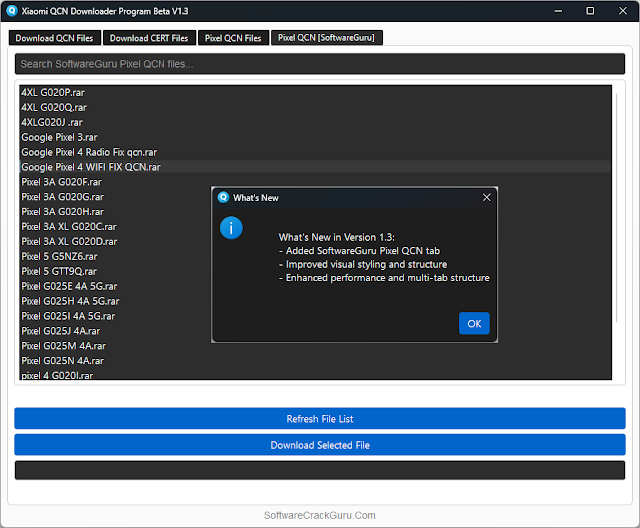The width and height of the screenshot is (640, 528).
Task: Choose Pixel G025I 4A 5G.rar
Action: click(x=315, y=316)
